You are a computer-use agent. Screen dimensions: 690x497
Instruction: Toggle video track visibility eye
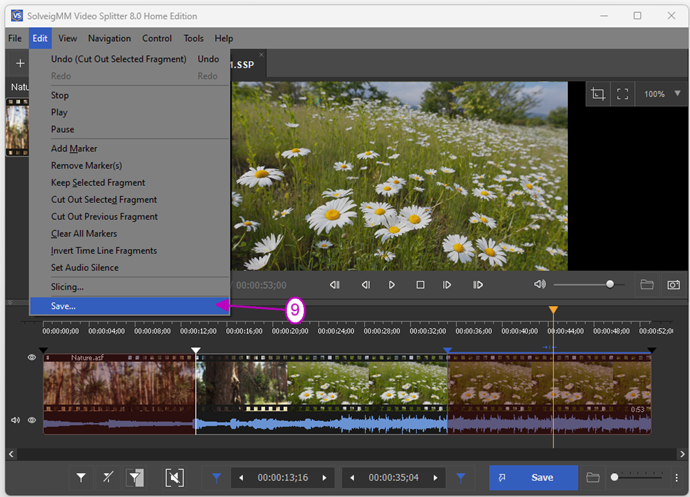pos(32,357)
